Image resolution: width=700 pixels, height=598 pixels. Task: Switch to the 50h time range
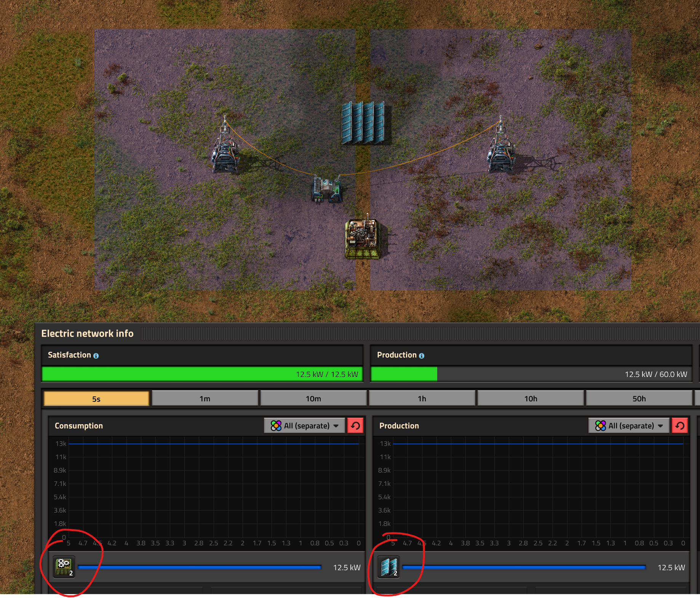(x=639, y=399)
